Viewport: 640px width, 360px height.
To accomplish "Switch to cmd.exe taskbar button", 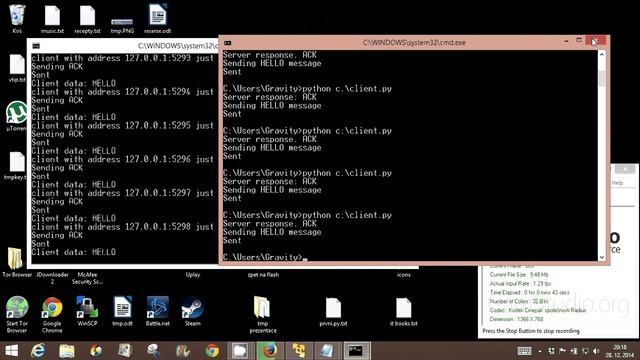I will pyautogui.click(x=357, y=351).
